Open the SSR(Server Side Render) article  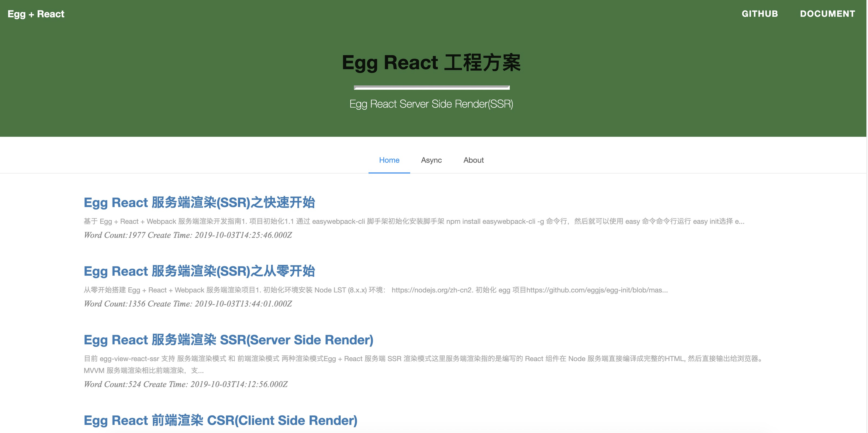click(228, 340)
